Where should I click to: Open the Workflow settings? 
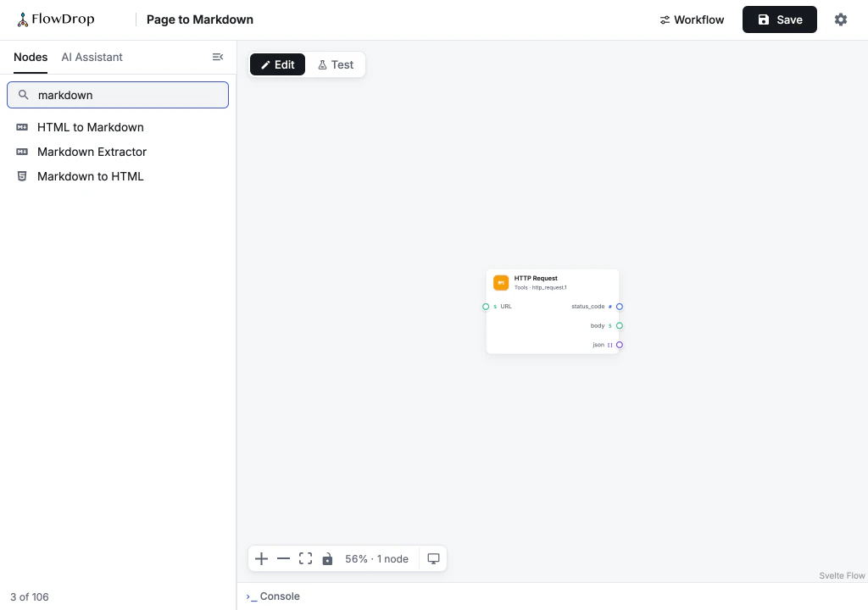point(692,20)
